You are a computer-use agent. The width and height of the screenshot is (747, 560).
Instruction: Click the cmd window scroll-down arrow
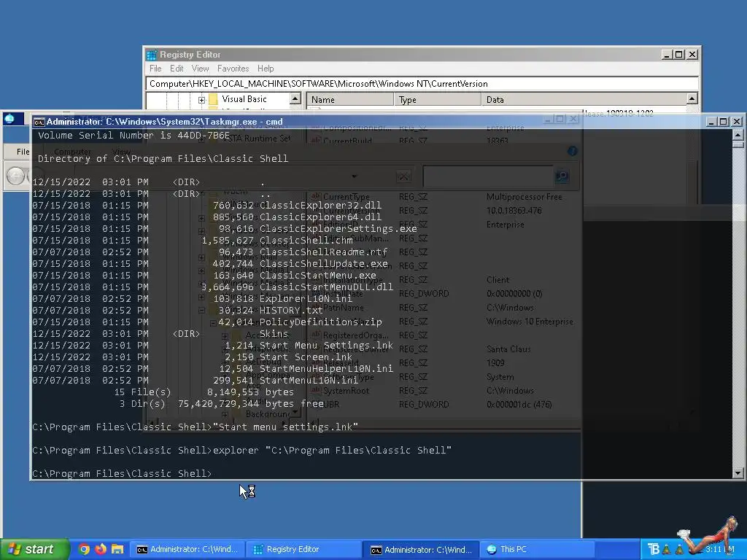(x=738, y=472)
